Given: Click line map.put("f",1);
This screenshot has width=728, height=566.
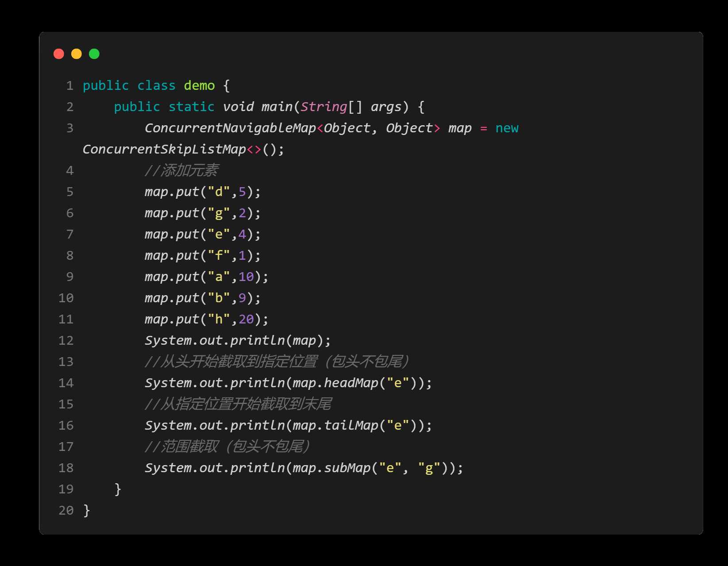Looking at the screenshot, I should point(203,255).
